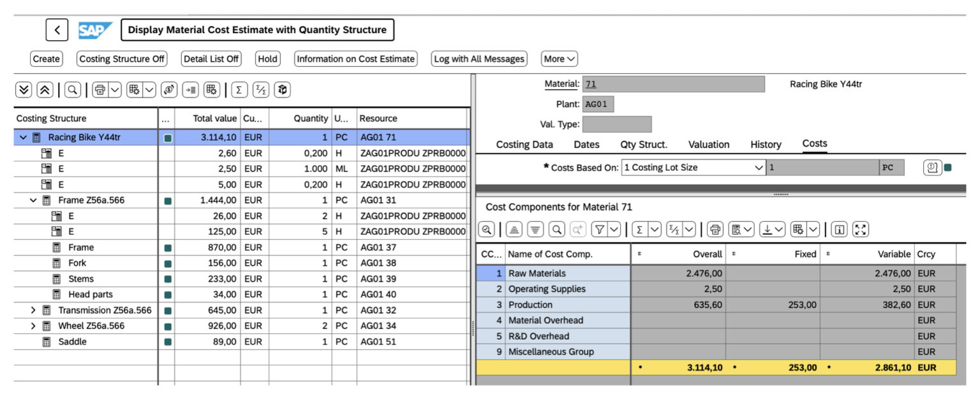Open the currency conversion icon in the left toolbar

pos(168,89)
